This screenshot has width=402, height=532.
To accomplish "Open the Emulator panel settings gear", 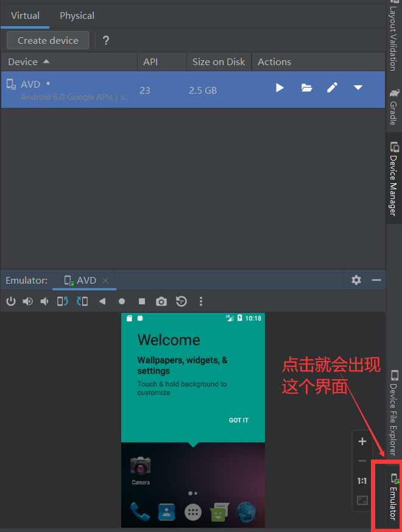I will (x=356, y=280).
